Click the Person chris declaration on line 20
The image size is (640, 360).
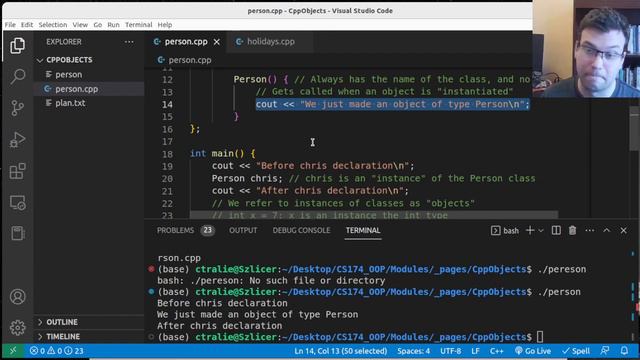[247, 178]
